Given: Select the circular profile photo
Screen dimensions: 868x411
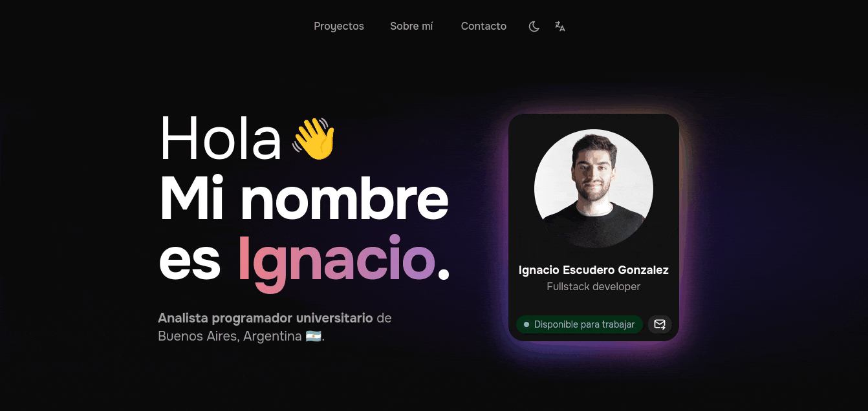Looking at the screenshot, I should coord(594,189).
